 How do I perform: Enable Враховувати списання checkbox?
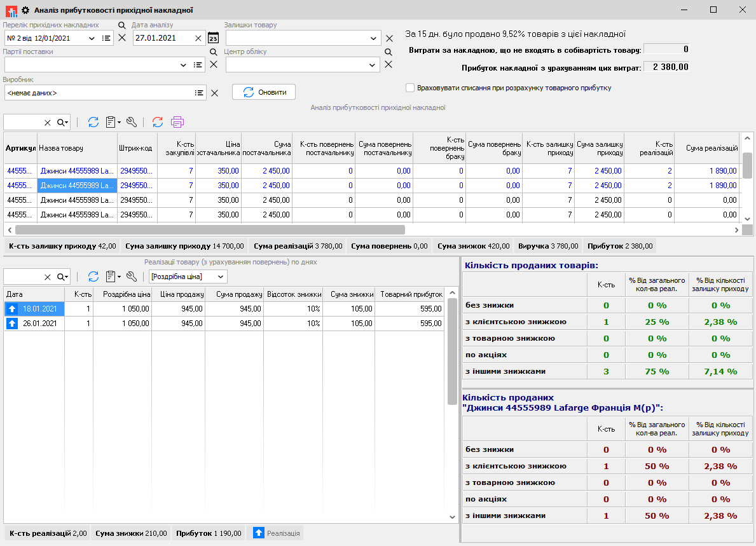[410, 88]
